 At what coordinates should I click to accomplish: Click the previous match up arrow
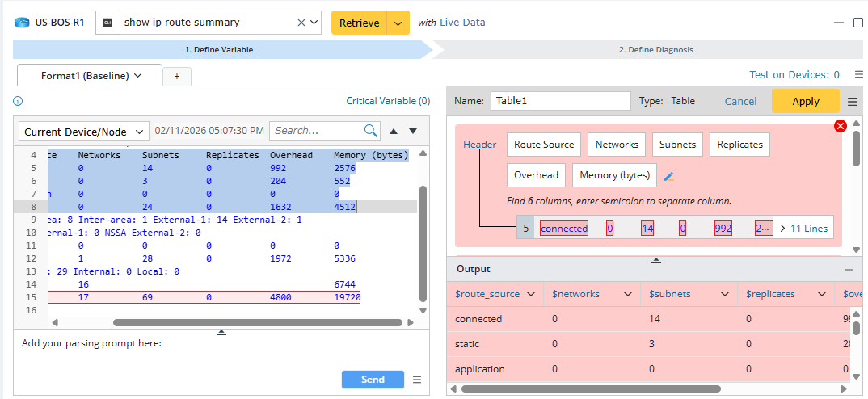[394, 131]
